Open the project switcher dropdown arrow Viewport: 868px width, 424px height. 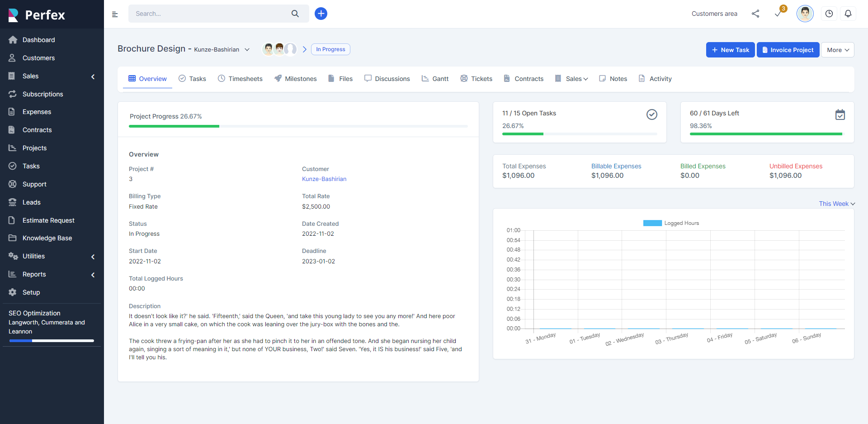click(247, 50)
